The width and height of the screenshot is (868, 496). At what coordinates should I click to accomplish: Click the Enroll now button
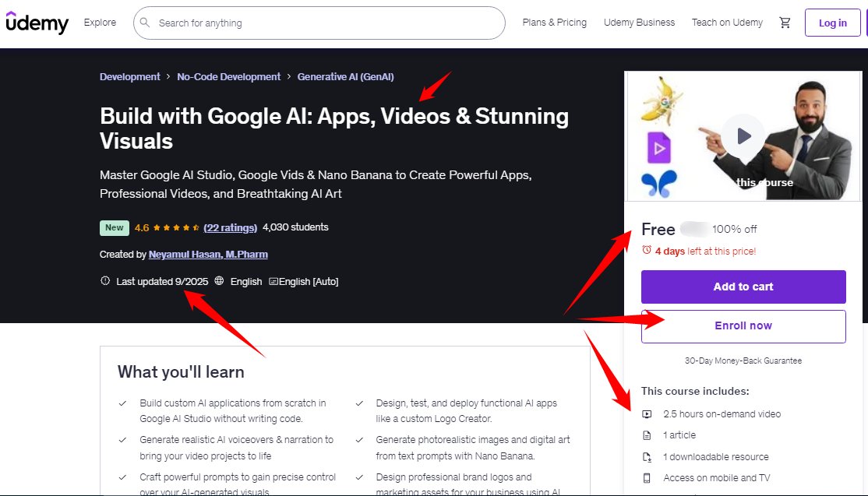743,326
